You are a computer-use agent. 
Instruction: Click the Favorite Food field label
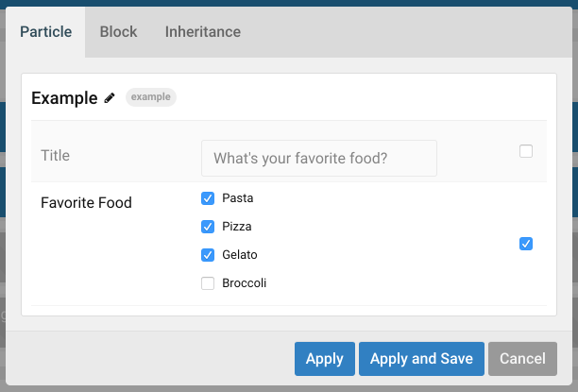pos(86,202)
